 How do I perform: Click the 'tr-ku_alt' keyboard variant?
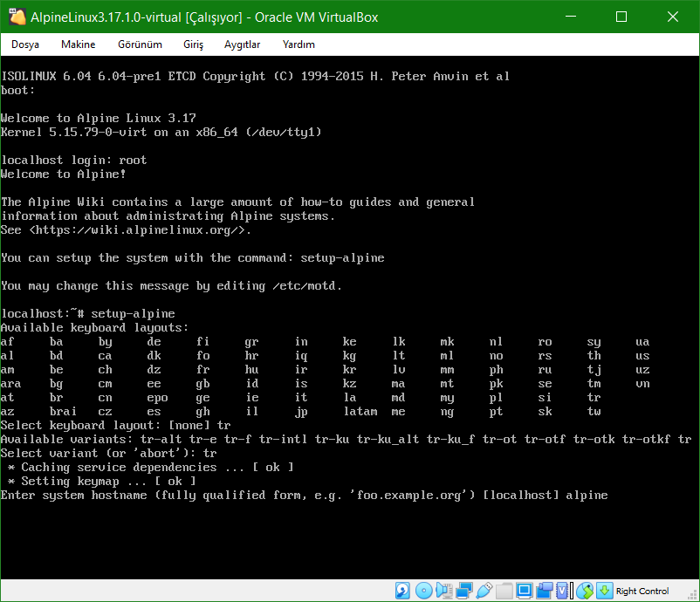[388, 440]
